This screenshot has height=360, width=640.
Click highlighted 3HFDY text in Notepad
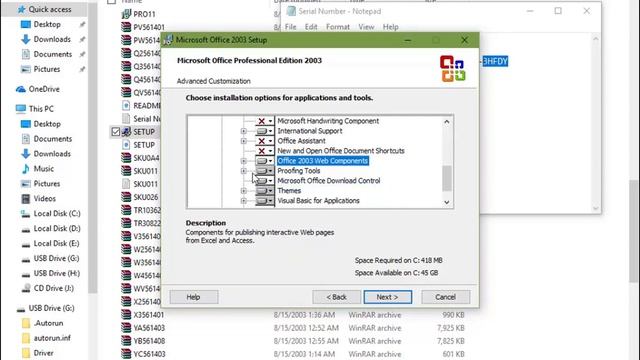[495, 61]
